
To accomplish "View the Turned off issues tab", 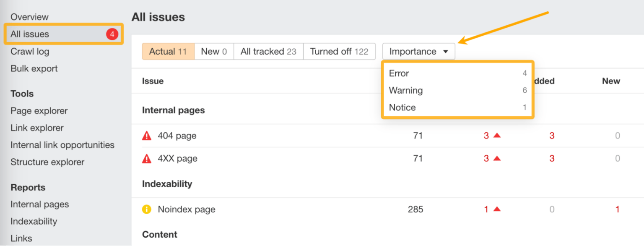I will pos(339,51).
